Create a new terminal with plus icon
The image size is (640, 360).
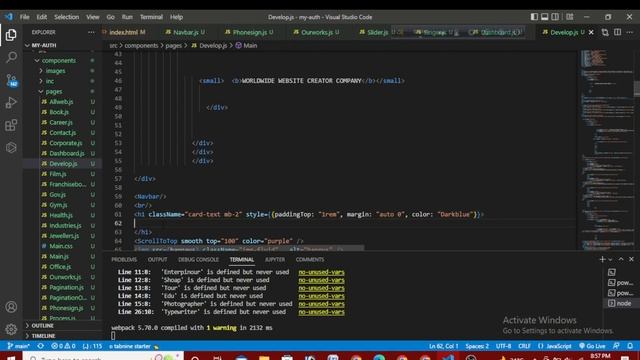coord(602,259)
